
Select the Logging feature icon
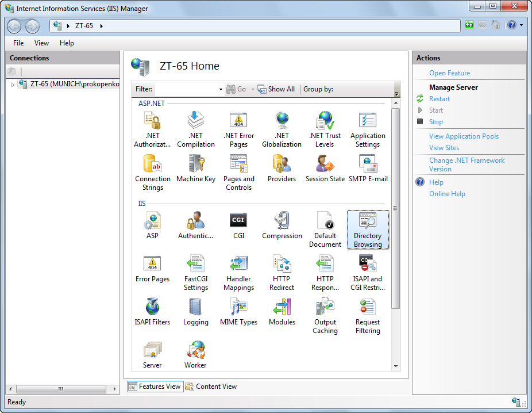pos(196,311)
